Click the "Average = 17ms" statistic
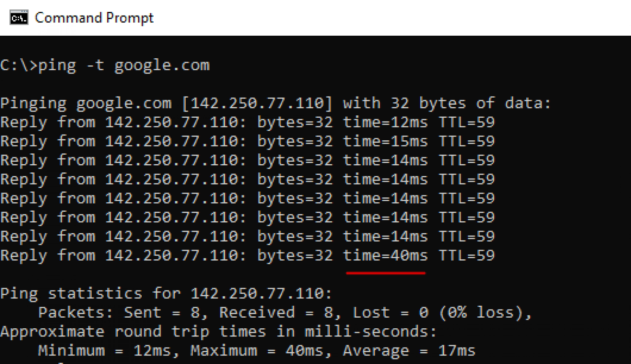The width and height of the screenshot is (631, 364). point(409,350)
